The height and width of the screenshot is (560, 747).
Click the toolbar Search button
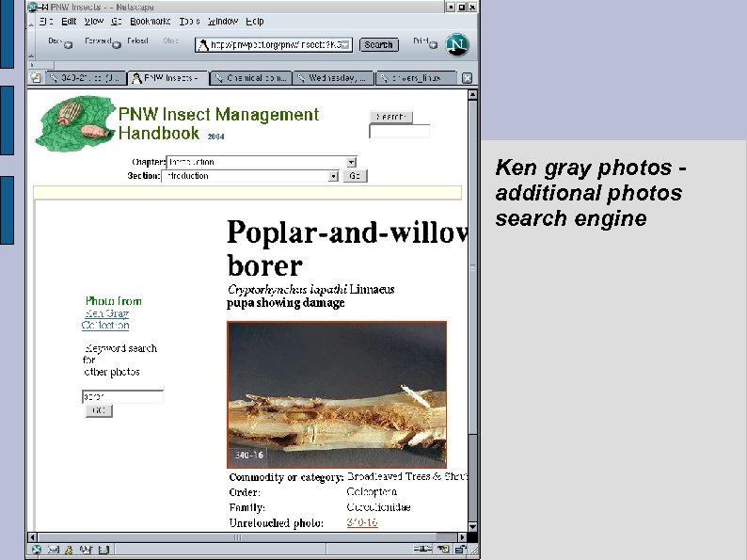point(379,45)
